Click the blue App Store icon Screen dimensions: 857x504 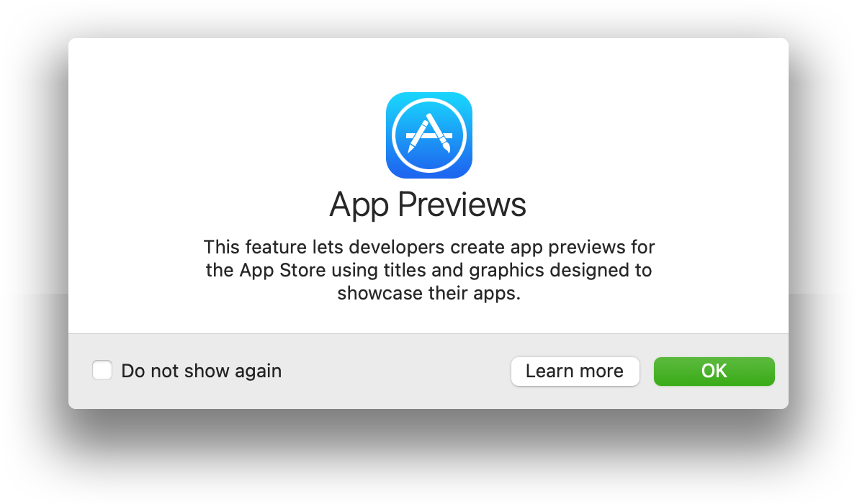[x=429, y=135]
